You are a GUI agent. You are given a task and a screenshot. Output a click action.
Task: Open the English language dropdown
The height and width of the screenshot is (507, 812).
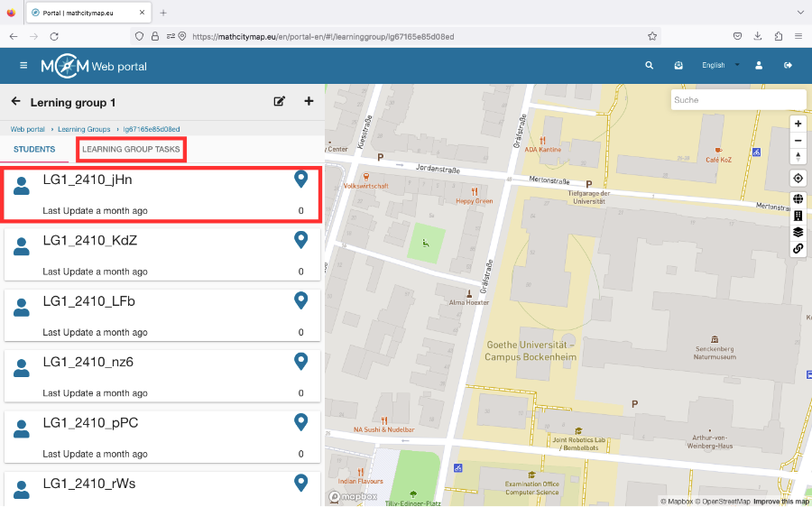pos(720,66)
